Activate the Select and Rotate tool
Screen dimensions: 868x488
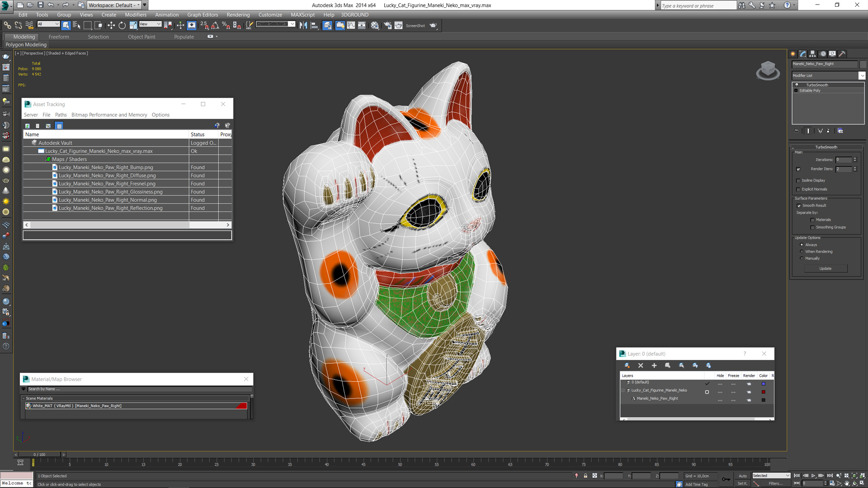pyautogui.click(x=122, y=26)
